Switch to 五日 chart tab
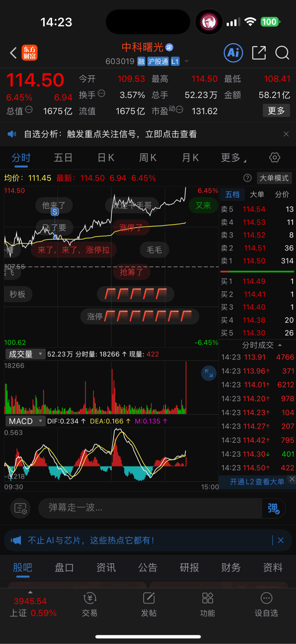 63,158
